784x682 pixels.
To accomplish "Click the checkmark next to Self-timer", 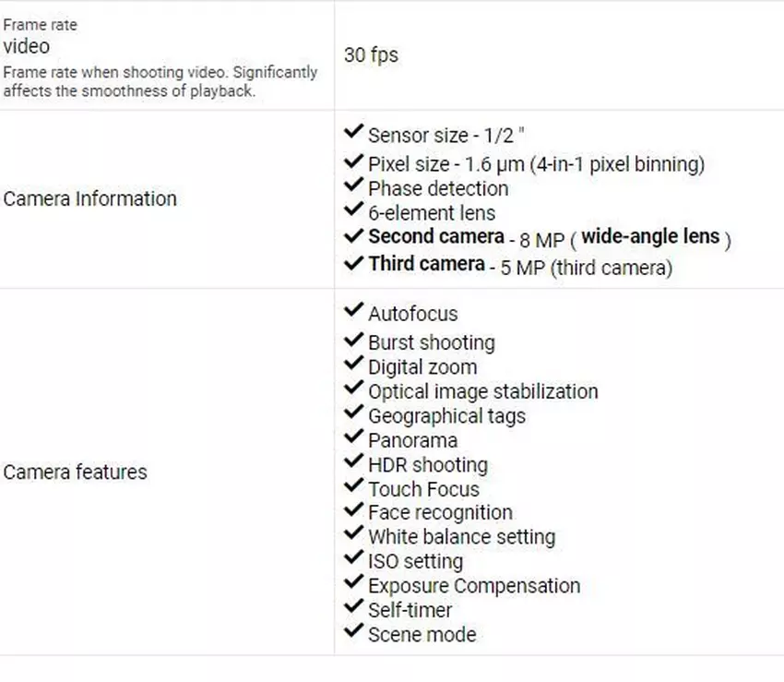I will 353,608.
